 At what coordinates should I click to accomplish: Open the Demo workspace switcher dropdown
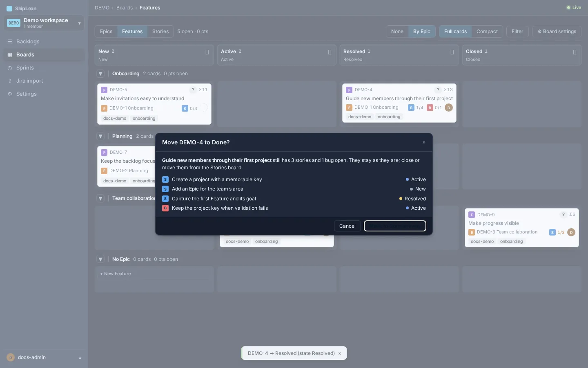[x=44, y=23]
